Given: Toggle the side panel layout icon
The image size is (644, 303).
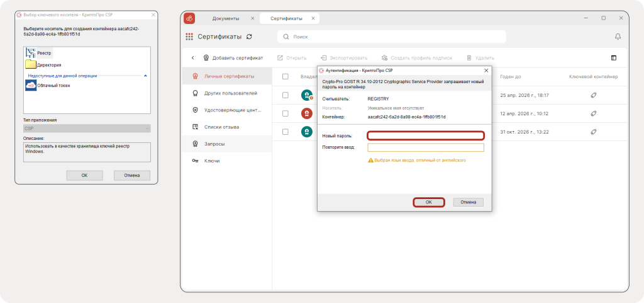Looking at the screenshot, I should [x=614, y=58].
